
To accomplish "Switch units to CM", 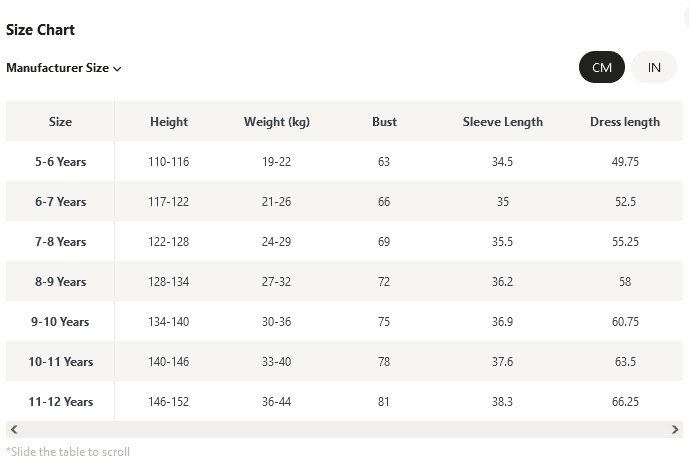I will [602, 67].
